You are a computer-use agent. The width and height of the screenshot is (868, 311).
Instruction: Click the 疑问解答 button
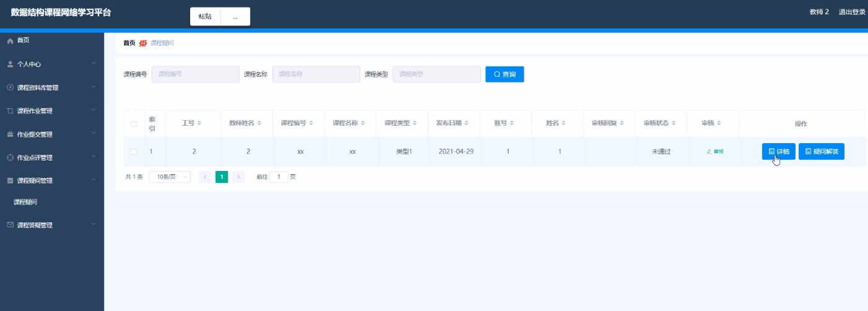tap(822, 151)
